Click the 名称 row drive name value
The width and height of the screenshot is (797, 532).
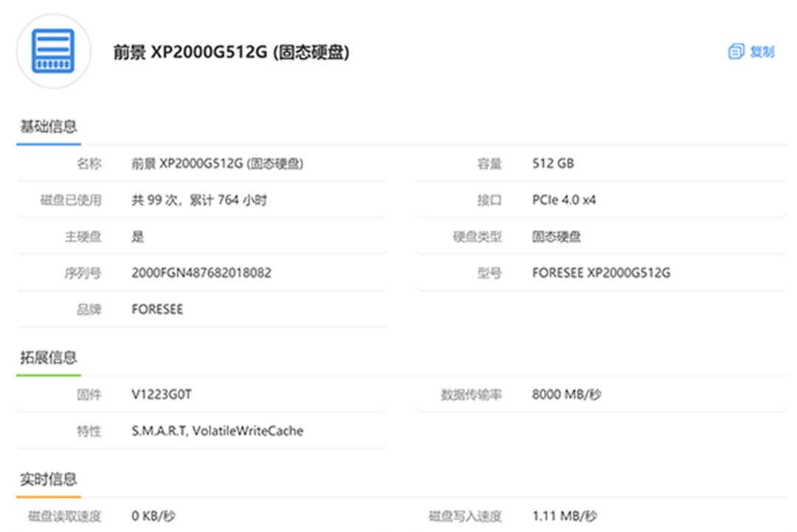coord(217,164)
